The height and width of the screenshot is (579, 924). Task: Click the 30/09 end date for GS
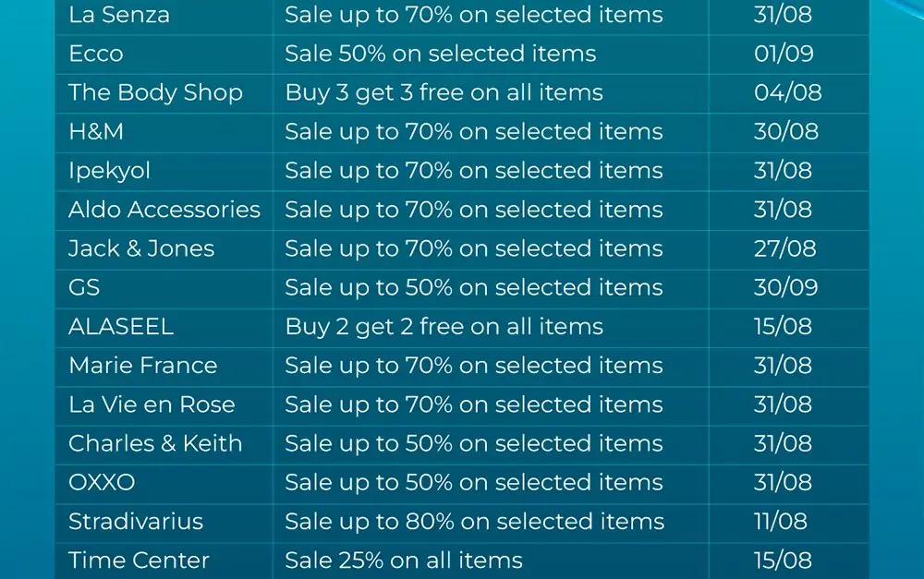(x=785, y=287)
